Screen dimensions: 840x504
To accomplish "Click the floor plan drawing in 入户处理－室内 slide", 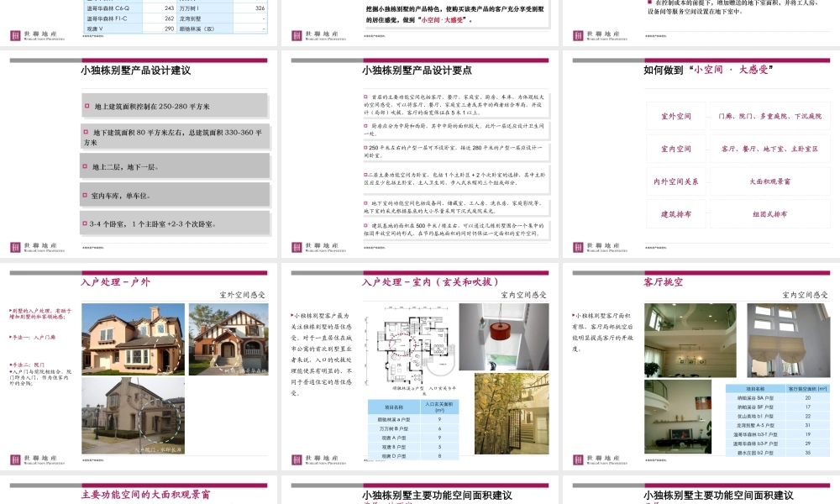I will click(410, 347).
